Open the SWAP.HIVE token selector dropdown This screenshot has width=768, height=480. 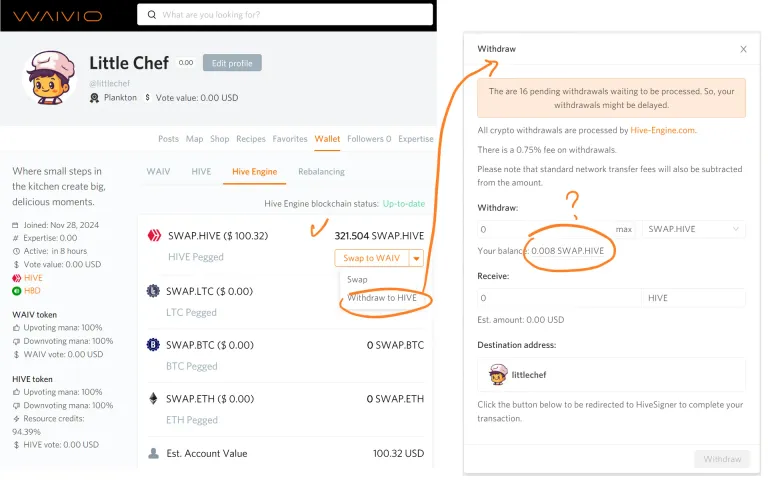[x=694, y=229]
